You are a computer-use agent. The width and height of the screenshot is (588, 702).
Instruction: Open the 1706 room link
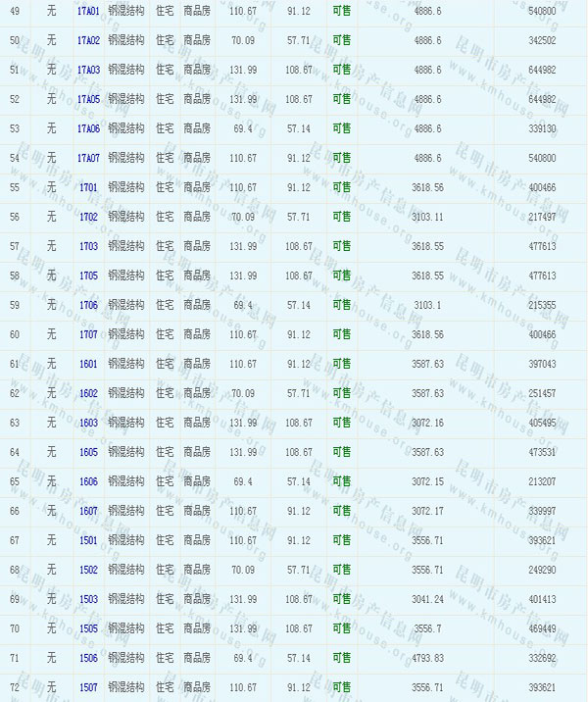[x=88, y=305]
